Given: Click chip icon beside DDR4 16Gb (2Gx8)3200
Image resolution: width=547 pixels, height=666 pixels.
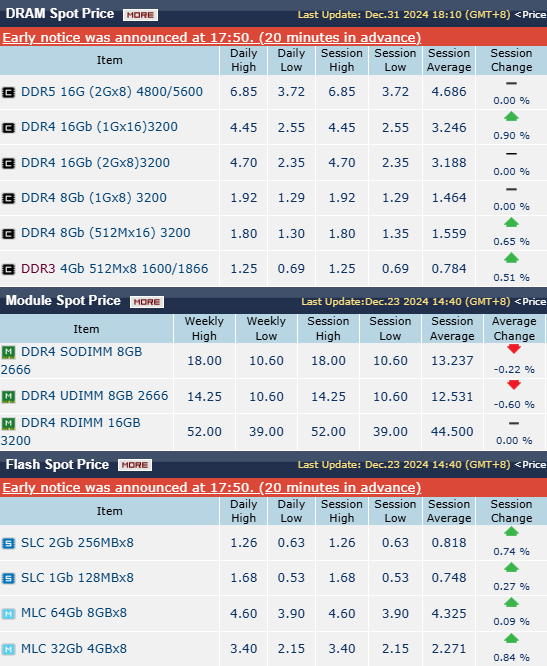Looking at the screenshot, I should [x=8, y=163].
